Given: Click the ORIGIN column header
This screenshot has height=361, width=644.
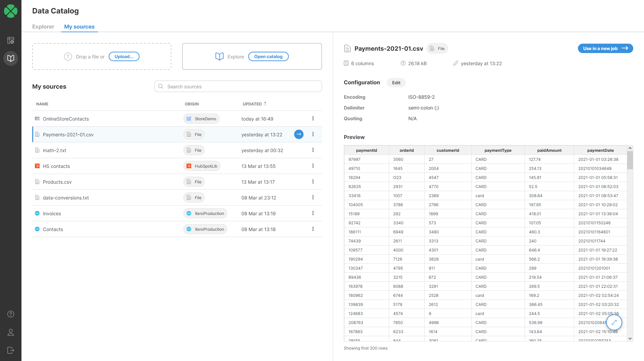Looking at the screenshot, I should tap(192, 104).
